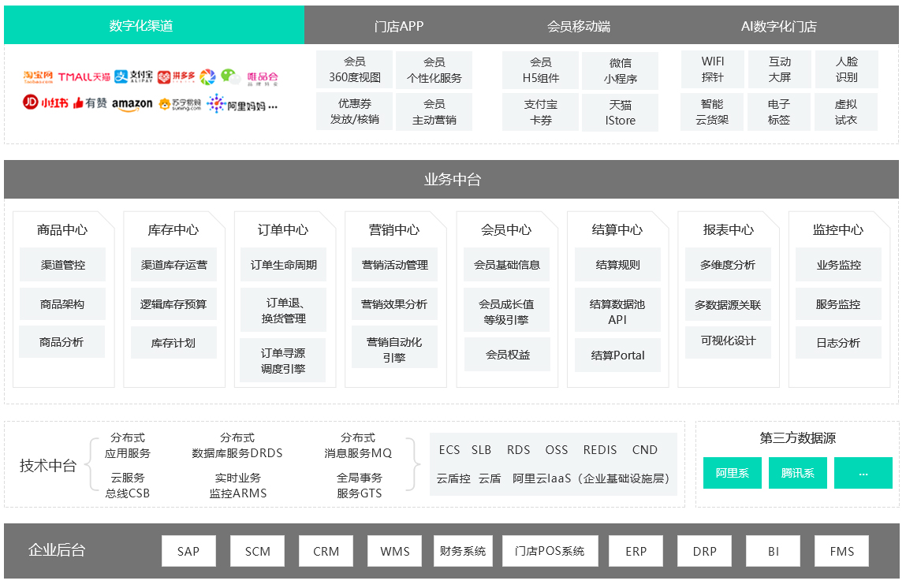This screenshot has width=906, height=588.
Task: Click the green WeChat logo
Action: point(230,76)
